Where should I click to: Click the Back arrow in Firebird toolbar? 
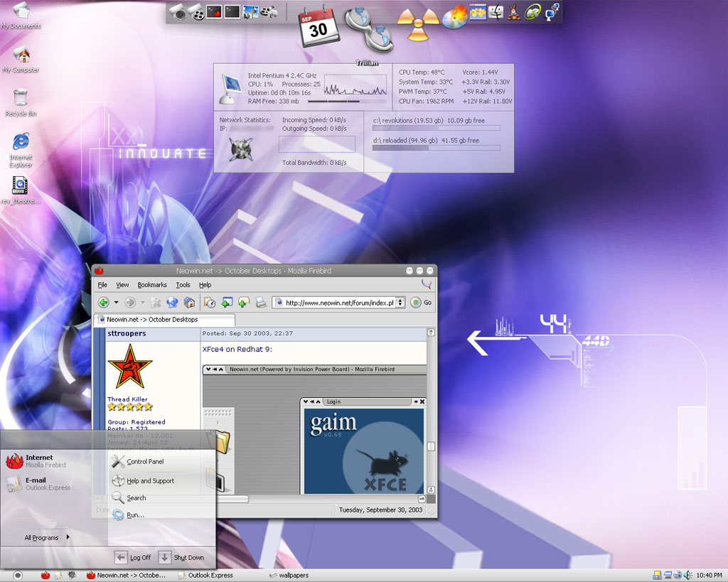[104, 302]
